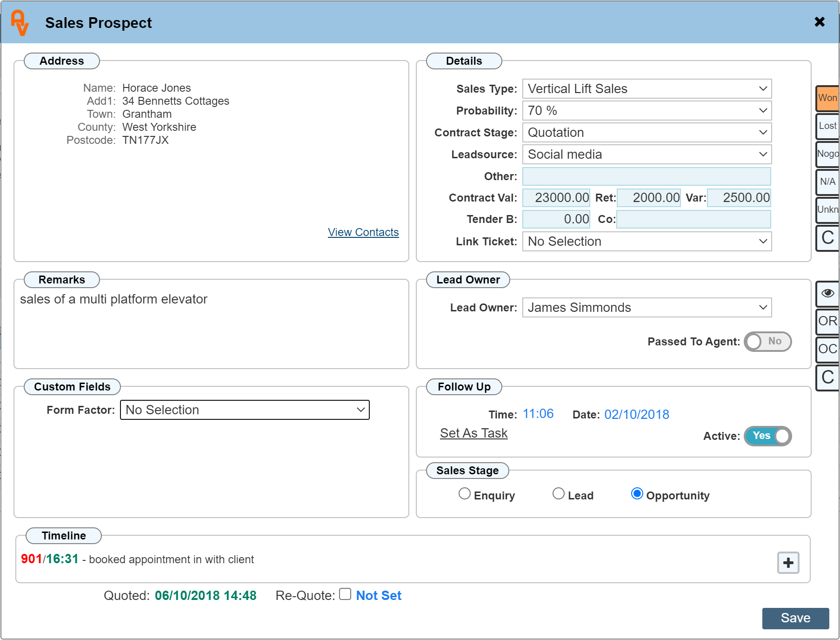840x640 pixels.
Task: Click the Remarks section label
Action: (62, 280)
